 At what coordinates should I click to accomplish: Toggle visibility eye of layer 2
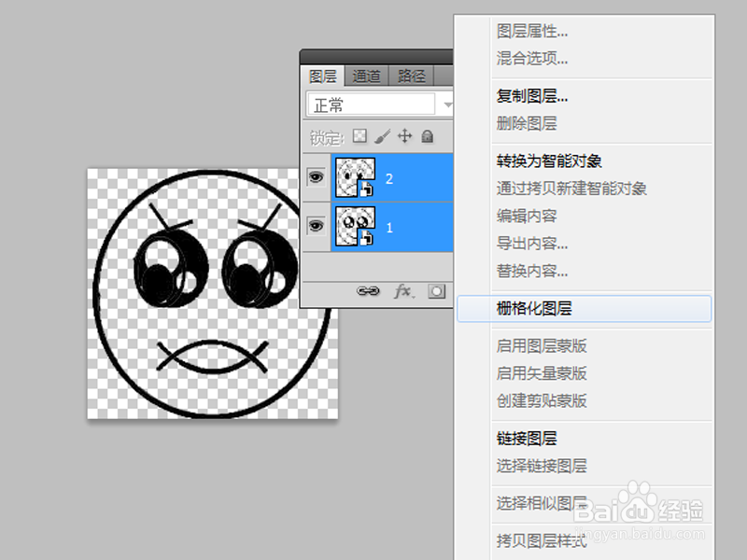coord(316,177)
